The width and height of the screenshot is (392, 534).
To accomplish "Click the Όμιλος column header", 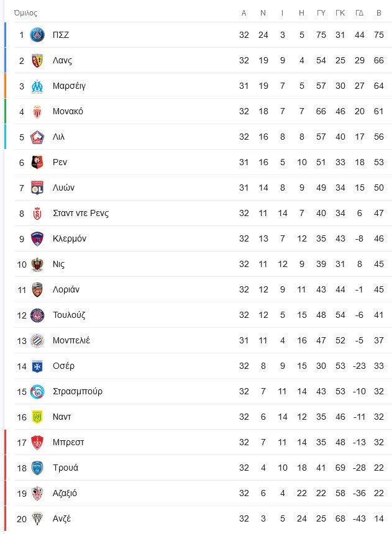I will click(x=25, y=13).
